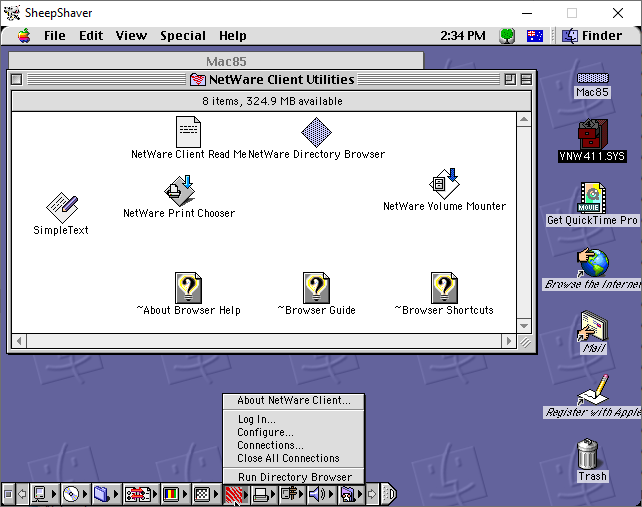Click the Mac85 window title bar behind
This screenshot has width=642, height=507.
pyautogui.click(x=216, y=61)
